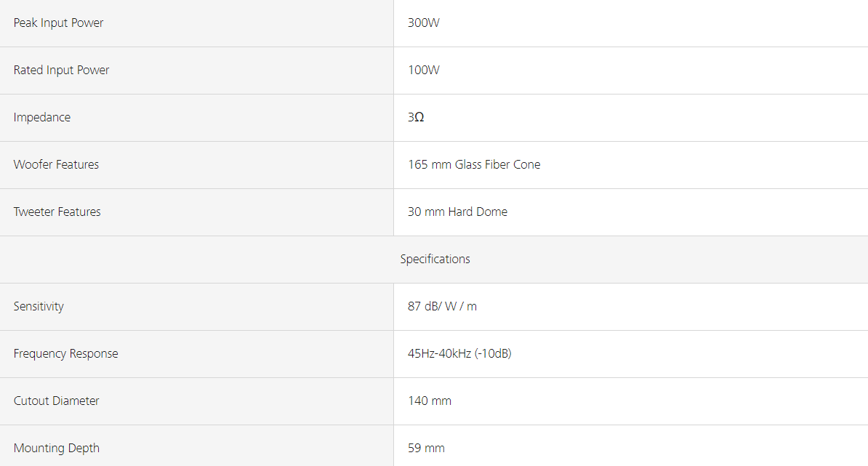Click the Frequency Response label
This screenshot has width=868, height=466.
click(x=65, y=354)
